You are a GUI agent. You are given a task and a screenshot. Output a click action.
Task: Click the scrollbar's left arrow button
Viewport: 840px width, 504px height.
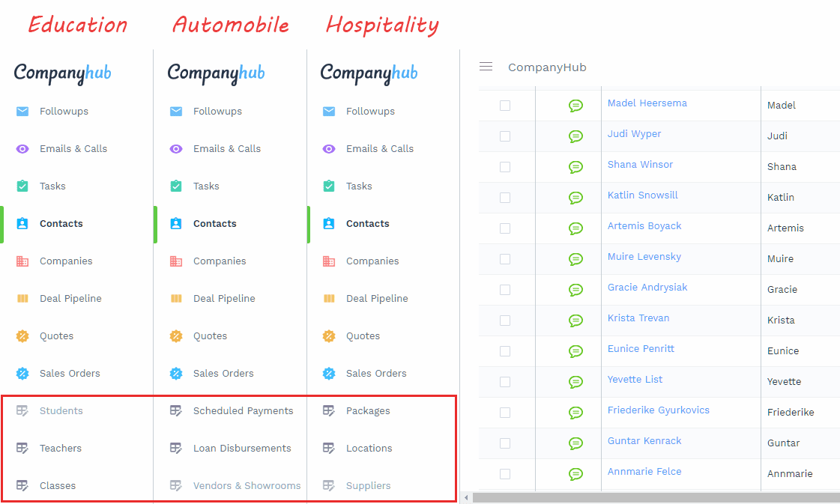(x=466, y=497)
